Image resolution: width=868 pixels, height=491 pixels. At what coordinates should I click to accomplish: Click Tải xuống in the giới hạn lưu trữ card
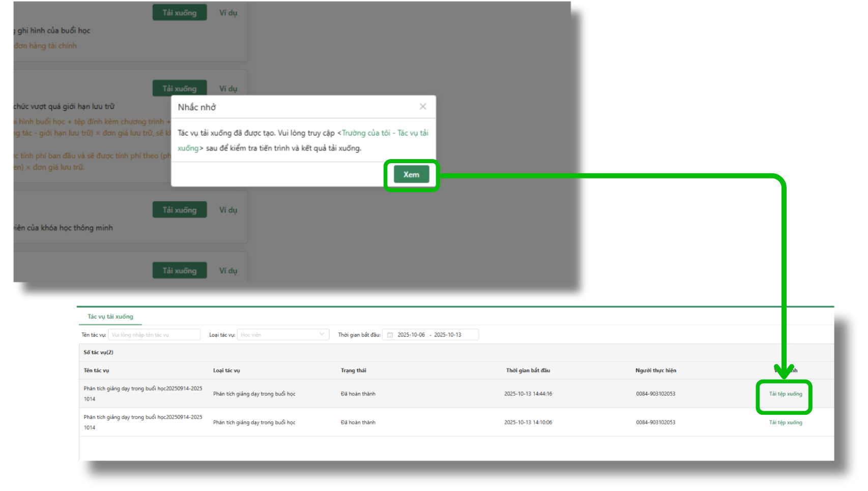point(180,88)
